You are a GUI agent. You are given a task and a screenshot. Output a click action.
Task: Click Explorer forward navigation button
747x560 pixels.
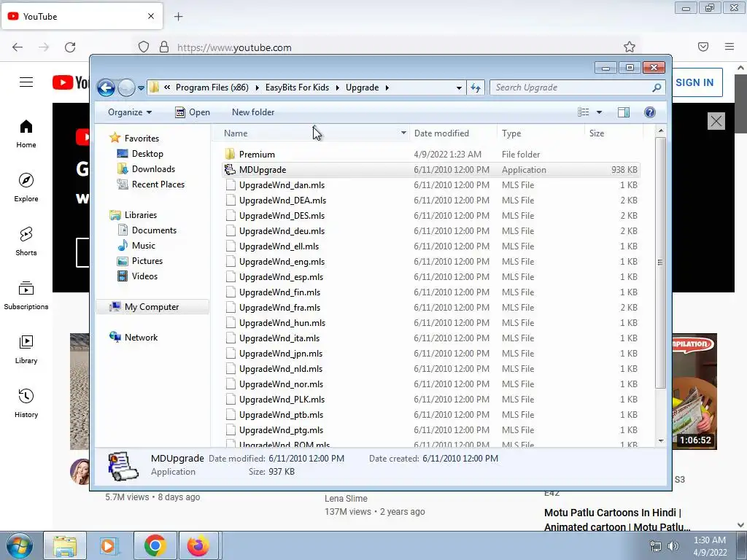126,87
